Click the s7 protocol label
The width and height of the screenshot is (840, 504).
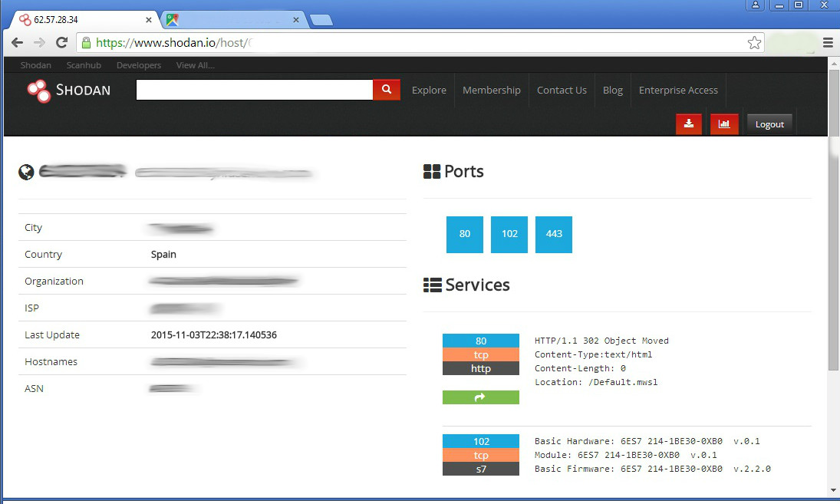click(480, 469)
